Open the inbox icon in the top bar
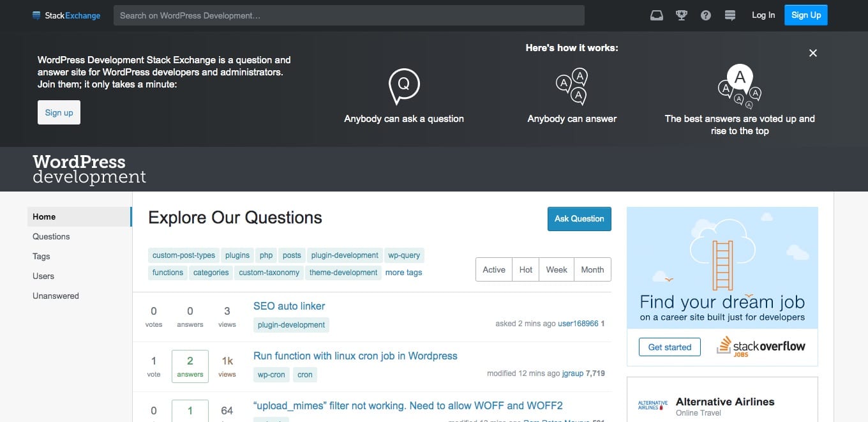The height and width of the screenshot is (422, 868). click(x=657, y=15)
